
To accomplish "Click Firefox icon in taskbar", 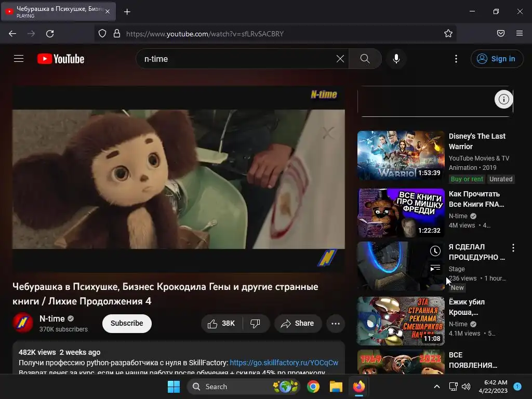I will pos(358,387).
